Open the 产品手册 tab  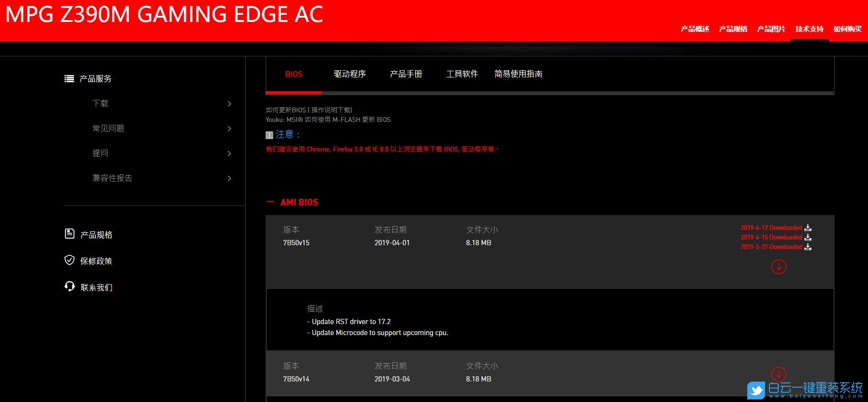point(406,74)
